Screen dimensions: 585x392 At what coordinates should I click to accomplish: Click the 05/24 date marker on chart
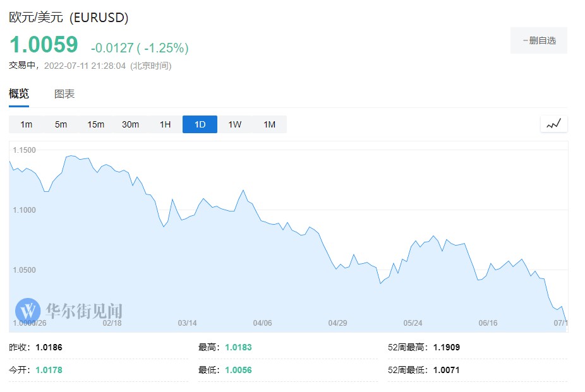pyautogui.click(x=413, y=323)
